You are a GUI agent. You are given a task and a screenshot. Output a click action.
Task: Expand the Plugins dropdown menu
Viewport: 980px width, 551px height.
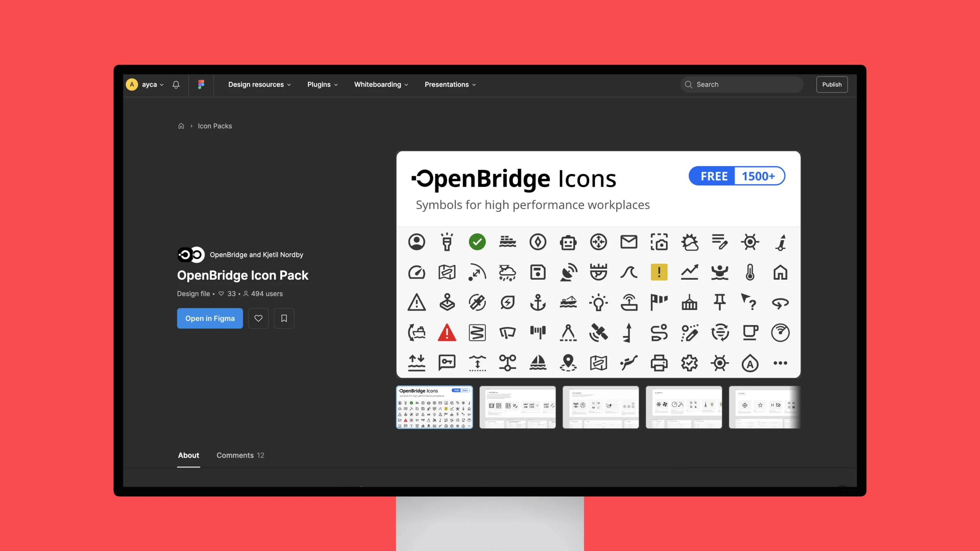322,84
